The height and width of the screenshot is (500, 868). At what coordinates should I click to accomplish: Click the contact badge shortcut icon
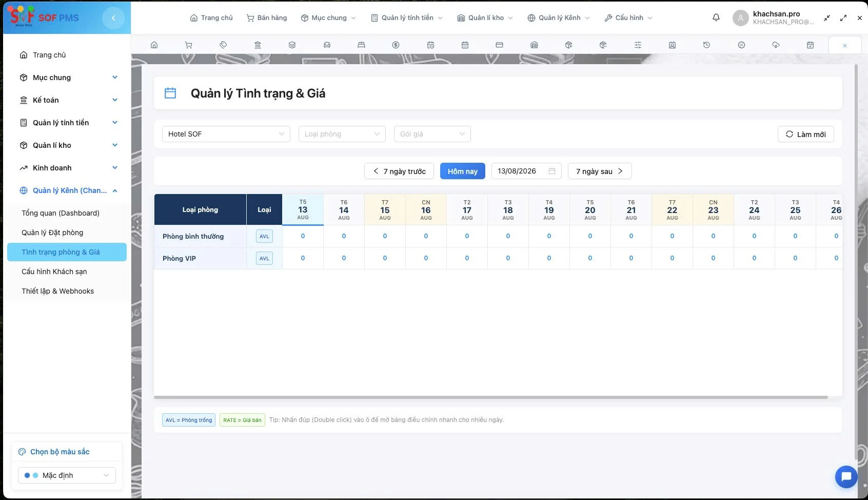point(672,45)
